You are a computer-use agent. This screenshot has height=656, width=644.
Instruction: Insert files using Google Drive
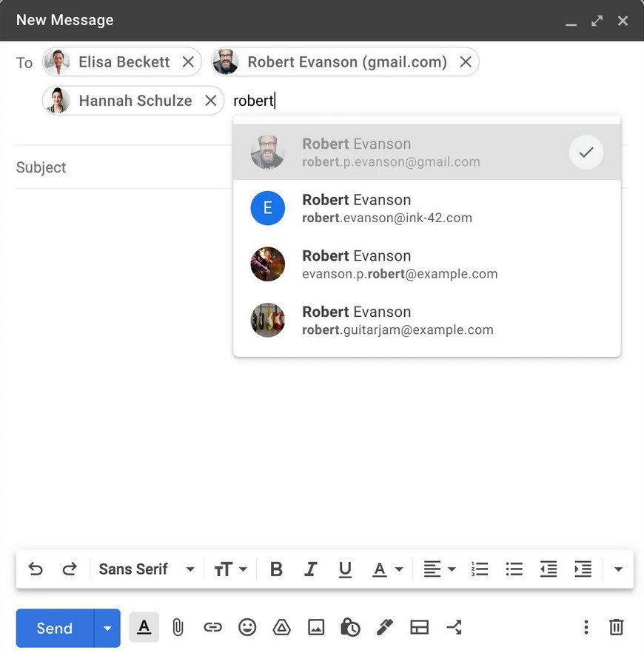point(281,627)
